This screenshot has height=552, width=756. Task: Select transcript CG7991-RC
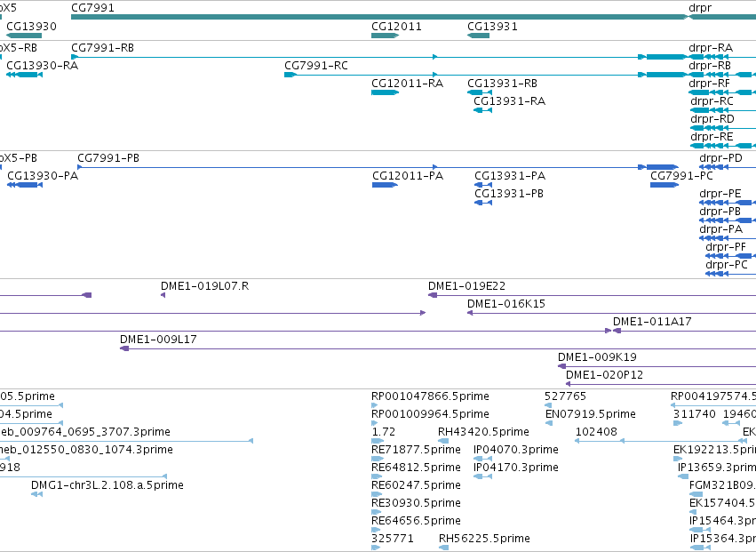point(486,75)
